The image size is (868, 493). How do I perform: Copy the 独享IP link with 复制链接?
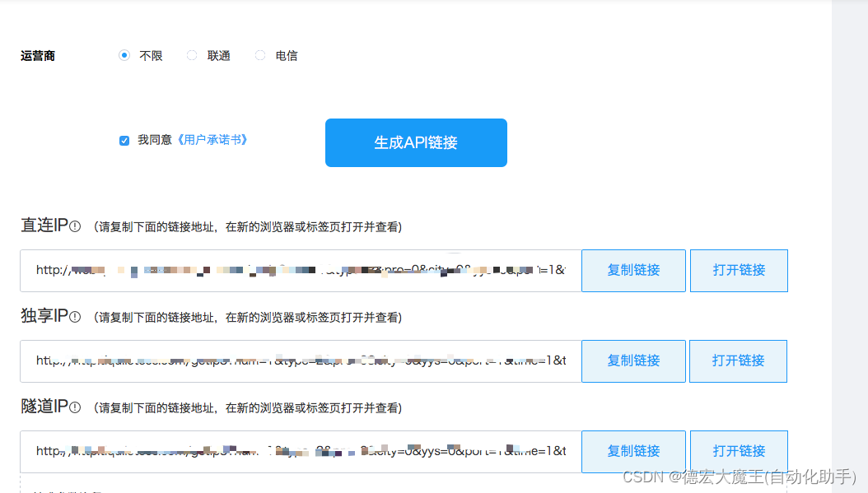point(633,360)
